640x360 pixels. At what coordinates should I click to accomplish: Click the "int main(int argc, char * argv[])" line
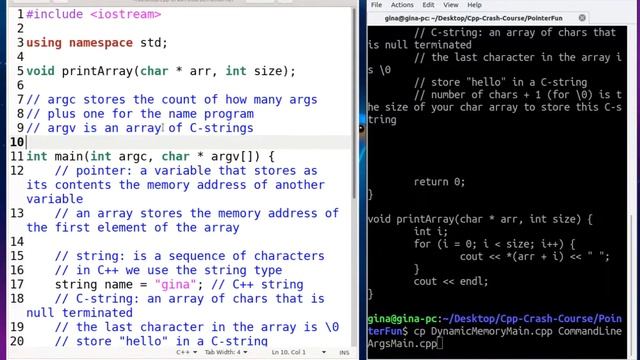[x=150, y=156]
